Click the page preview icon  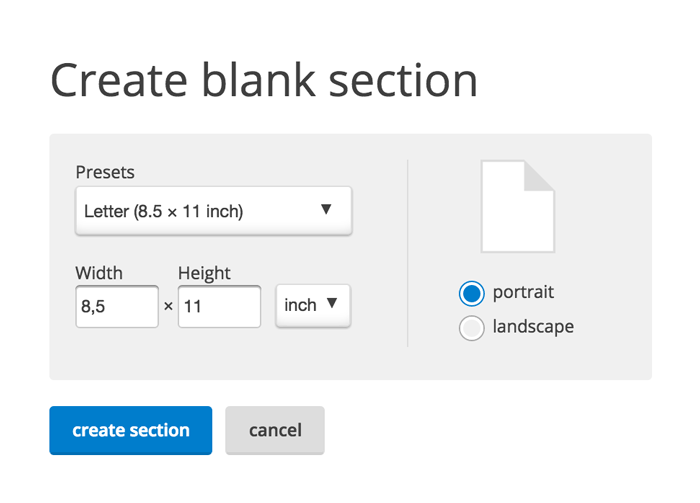click(518, 206)
